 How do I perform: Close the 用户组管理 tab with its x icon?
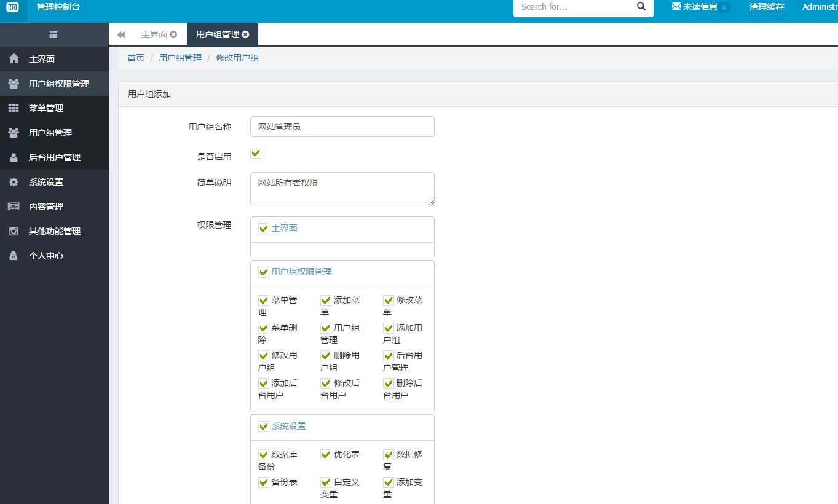coord(246,34)
